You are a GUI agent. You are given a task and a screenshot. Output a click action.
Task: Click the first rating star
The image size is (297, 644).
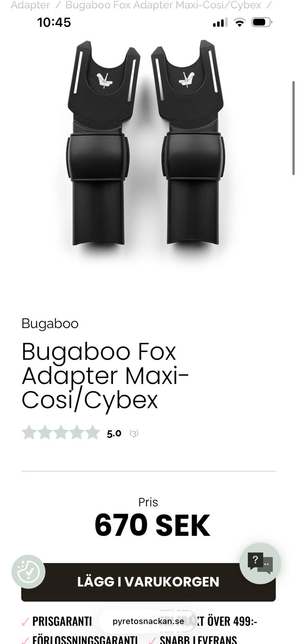pos(29,433)
